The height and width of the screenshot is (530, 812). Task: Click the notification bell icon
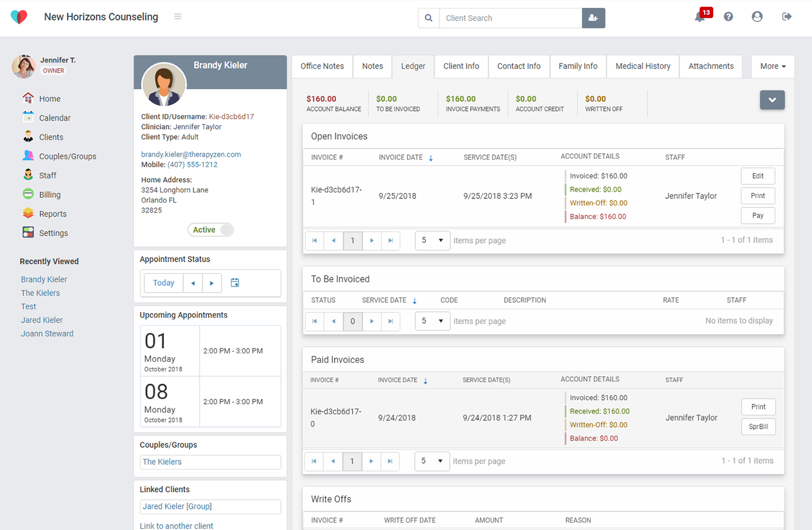tap(699, 17)
